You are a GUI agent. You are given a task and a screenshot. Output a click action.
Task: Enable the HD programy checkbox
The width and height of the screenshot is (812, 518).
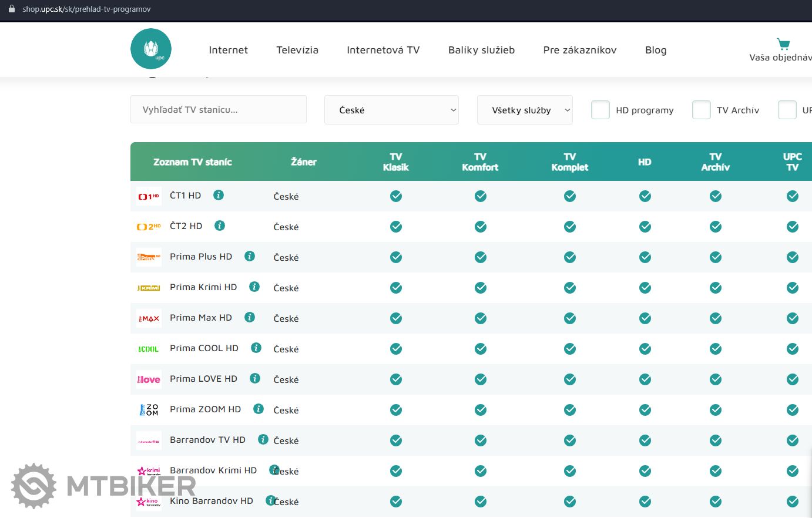coord(600,110)
